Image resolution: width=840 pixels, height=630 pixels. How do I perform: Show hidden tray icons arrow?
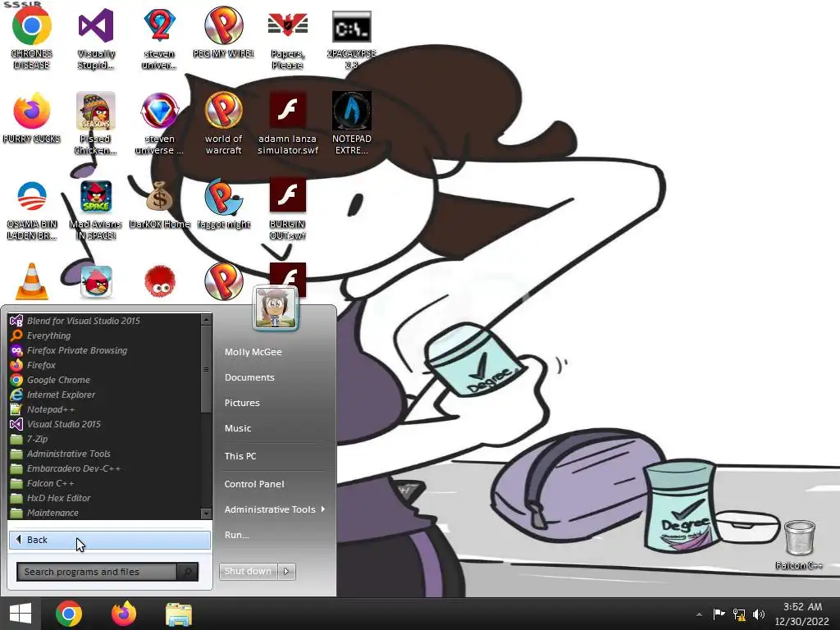point(699,614)
